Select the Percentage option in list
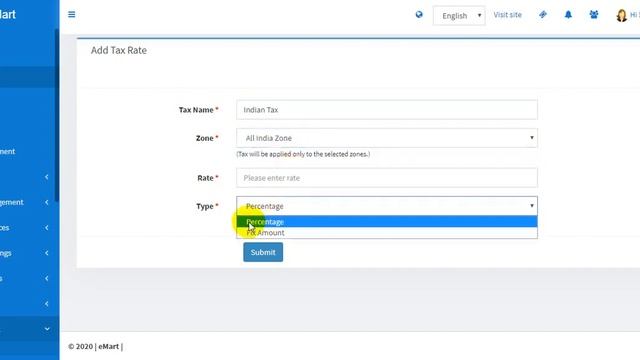This screenshot has height=360, width=640. point(387,222)
